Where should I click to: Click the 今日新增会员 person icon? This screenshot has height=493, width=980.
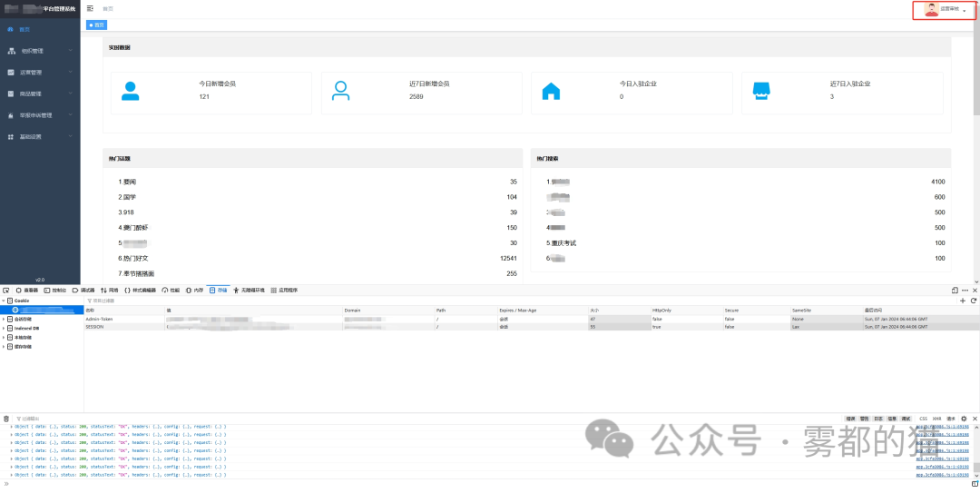(x=130, y=92)
